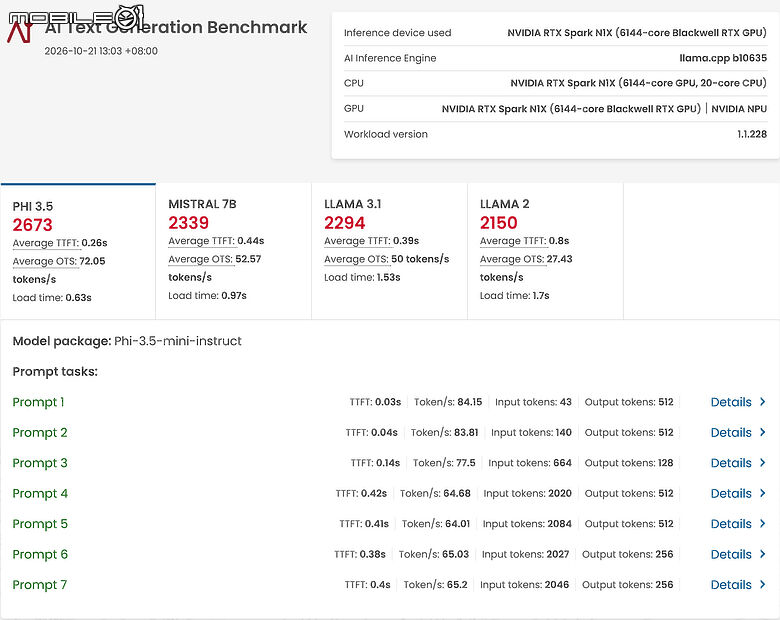Open Details for Prompt 4
This screenshot has height=620, width=780.
[x=731, y=493]
